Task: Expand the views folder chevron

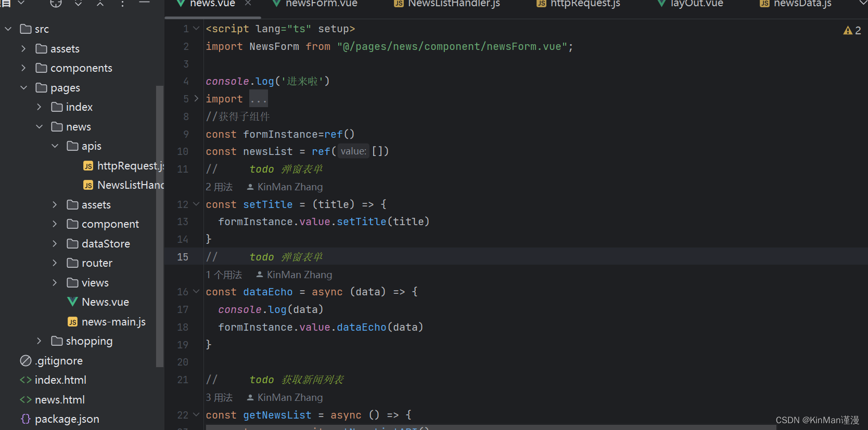Action: pyautogui.click(x=55, y=283)
